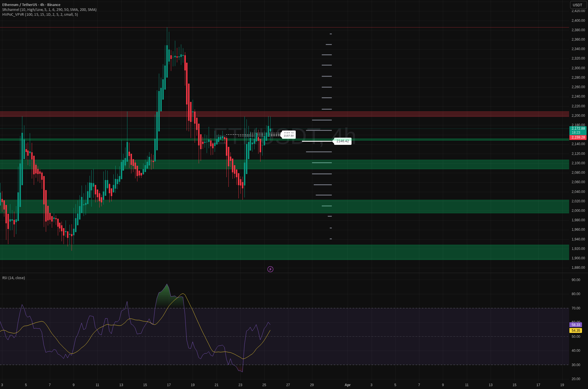Viewport: 588px width, 389px height.
Task: Click the green 2,172.88 current price tag
Action: tap(578, 129)
